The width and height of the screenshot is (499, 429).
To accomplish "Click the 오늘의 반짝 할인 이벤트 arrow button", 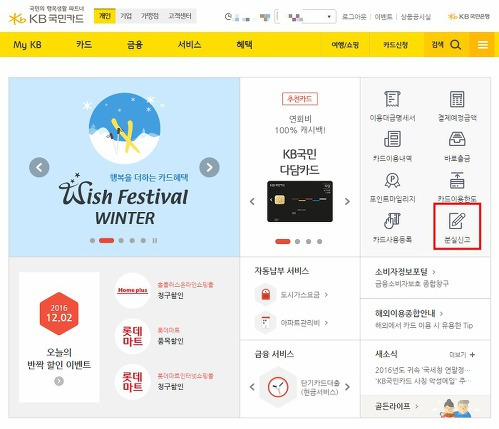I will click(59, 381).
